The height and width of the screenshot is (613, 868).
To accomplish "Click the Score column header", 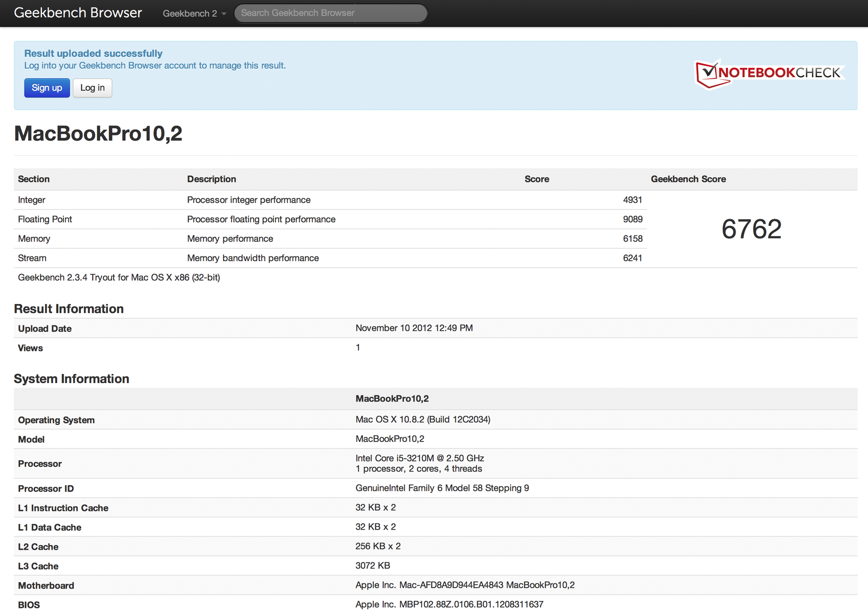I will pyautogui.click(x=537, y=179).
